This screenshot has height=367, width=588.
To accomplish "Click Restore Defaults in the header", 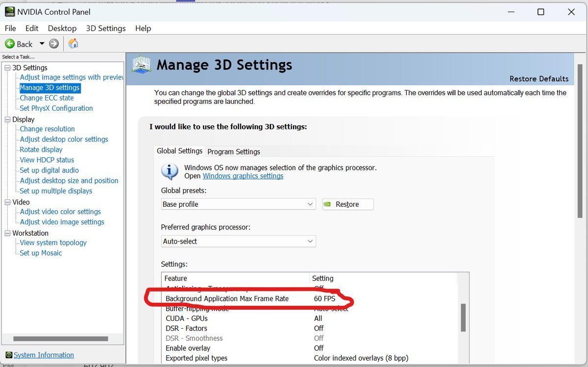I will [539, 79].
